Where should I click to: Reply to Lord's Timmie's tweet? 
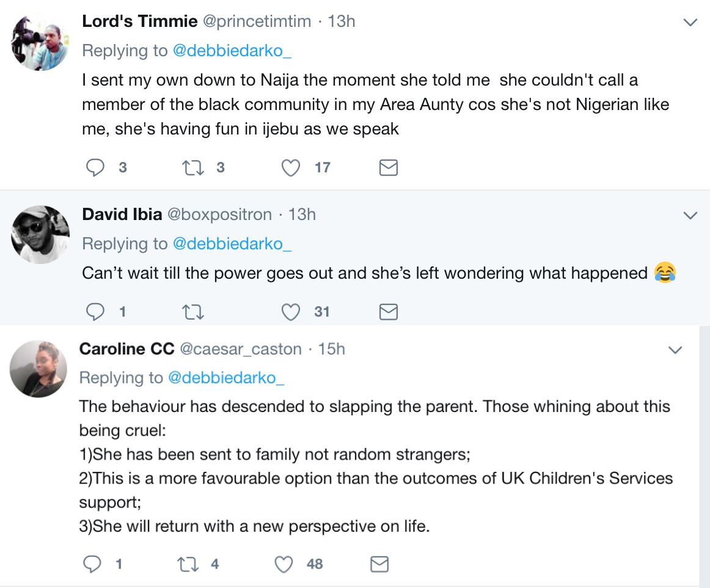(x=95, y=167)
